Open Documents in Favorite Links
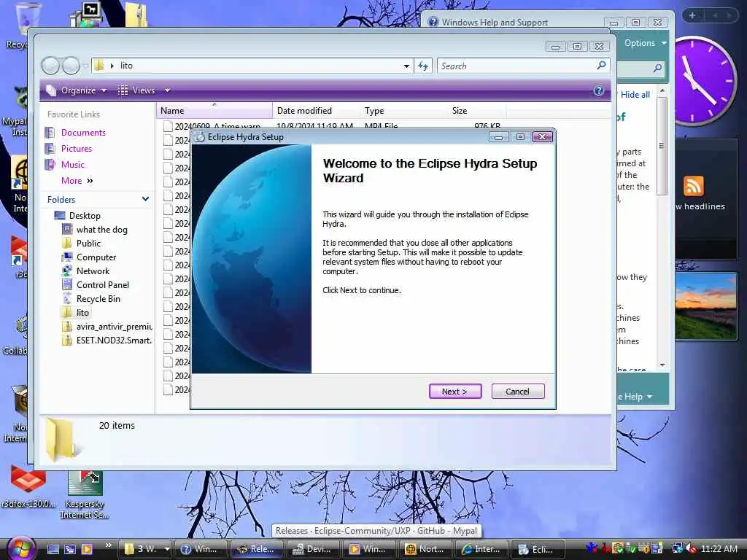747x560 pixels. [x=83, y=133]
